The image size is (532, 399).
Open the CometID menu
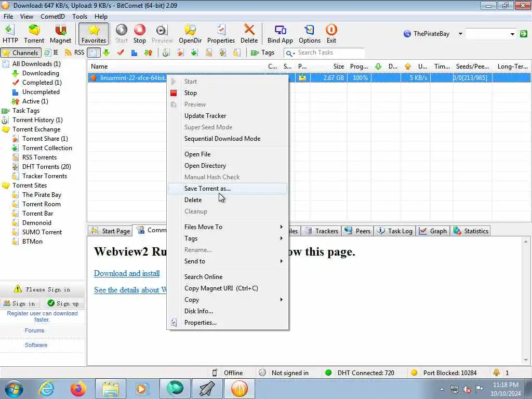(52, 16)
